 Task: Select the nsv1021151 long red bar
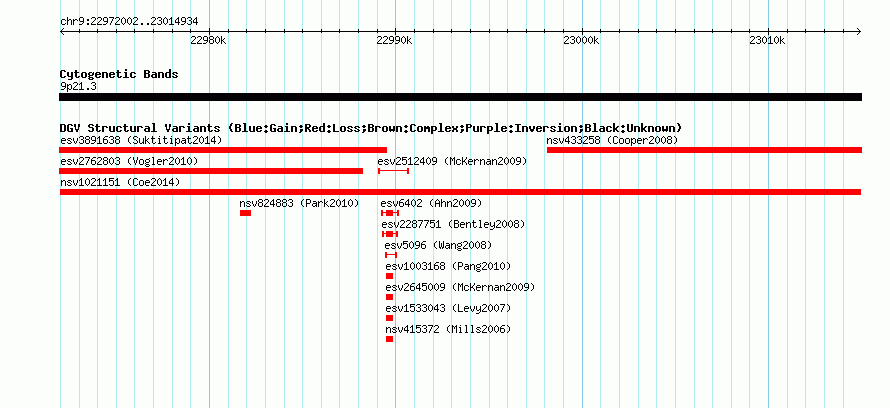(x=460, y=192)
